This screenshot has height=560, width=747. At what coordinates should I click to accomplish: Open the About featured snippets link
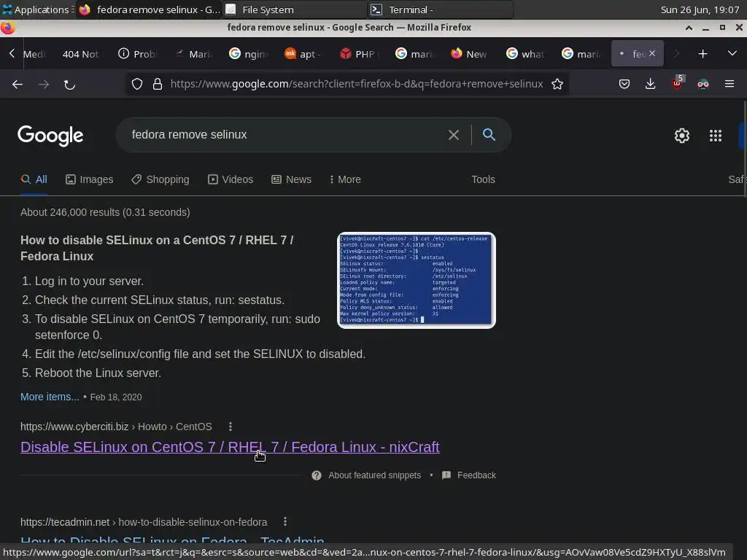click(x=374, y=475)
